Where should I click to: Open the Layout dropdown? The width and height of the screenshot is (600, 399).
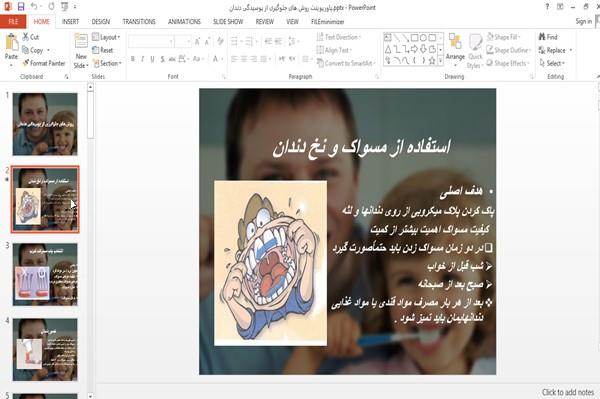click(106, 37)
